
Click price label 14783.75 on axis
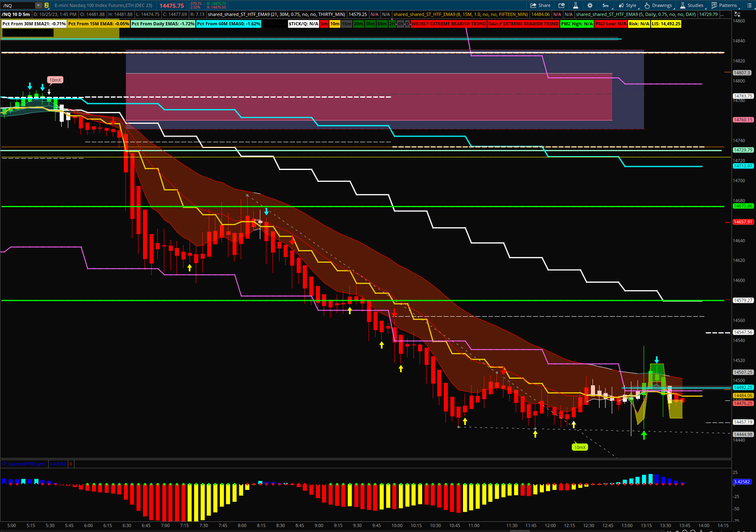[743, 96]
